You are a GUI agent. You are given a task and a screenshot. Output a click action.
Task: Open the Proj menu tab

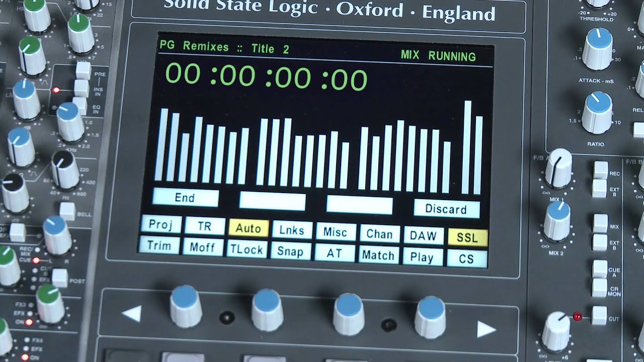point(161,225)
